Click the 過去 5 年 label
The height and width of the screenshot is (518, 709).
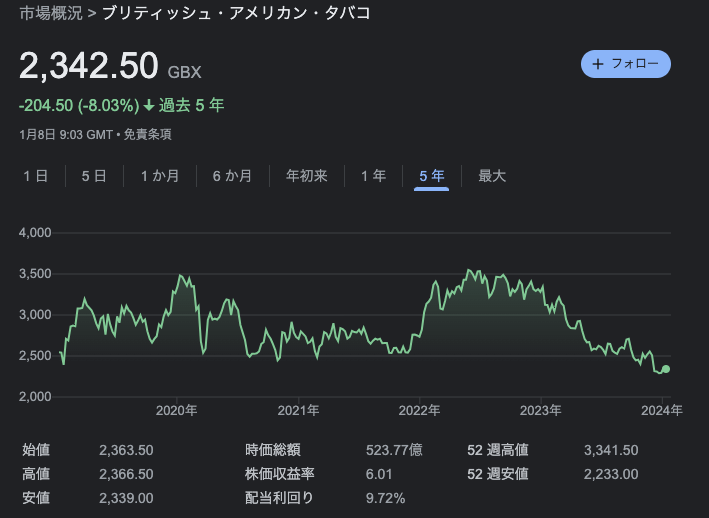(191, 106)
